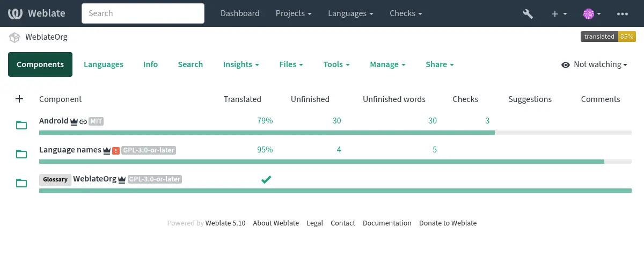The image size is (644, 255).
Task: Open the Files dropdown tab
Action: coord(291,64)
